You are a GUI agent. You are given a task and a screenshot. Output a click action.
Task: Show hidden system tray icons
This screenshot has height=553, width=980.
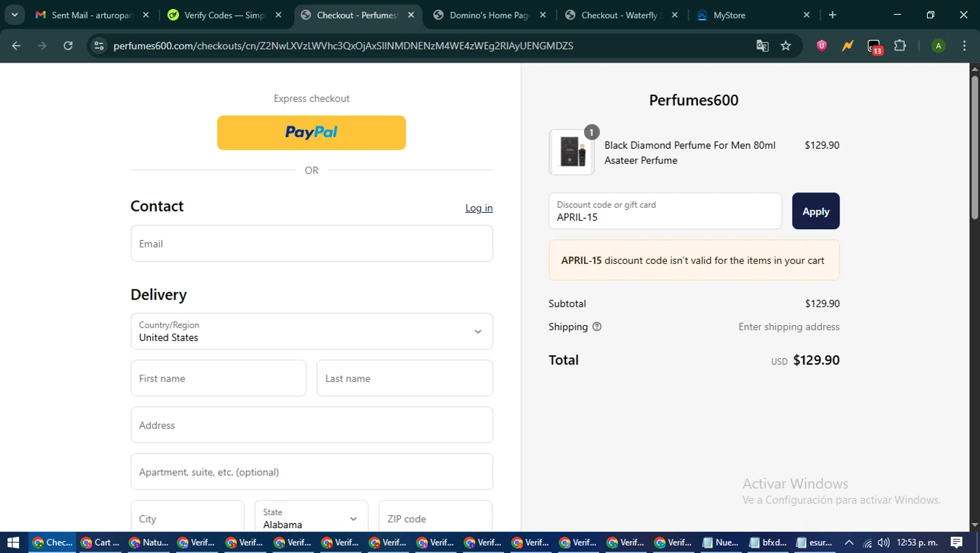point(849,543)
